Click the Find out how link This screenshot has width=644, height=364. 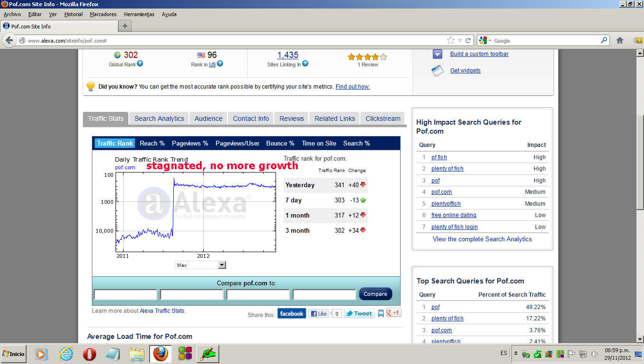click(353, 87)
